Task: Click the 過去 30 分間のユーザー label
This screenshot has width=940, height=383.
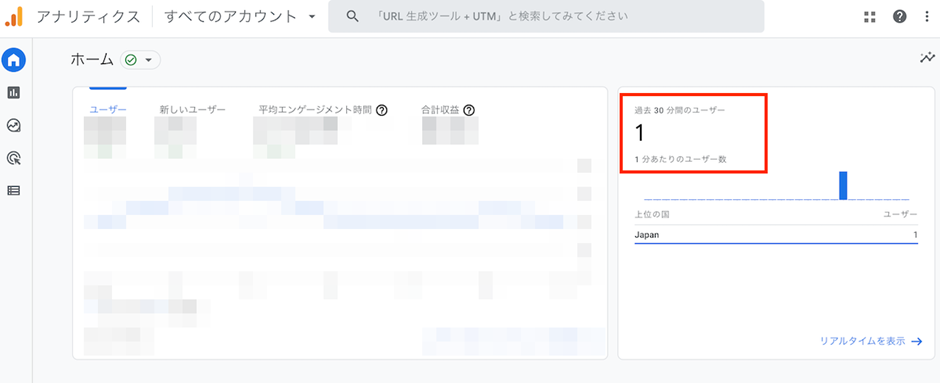Action: tap(680, 110)
